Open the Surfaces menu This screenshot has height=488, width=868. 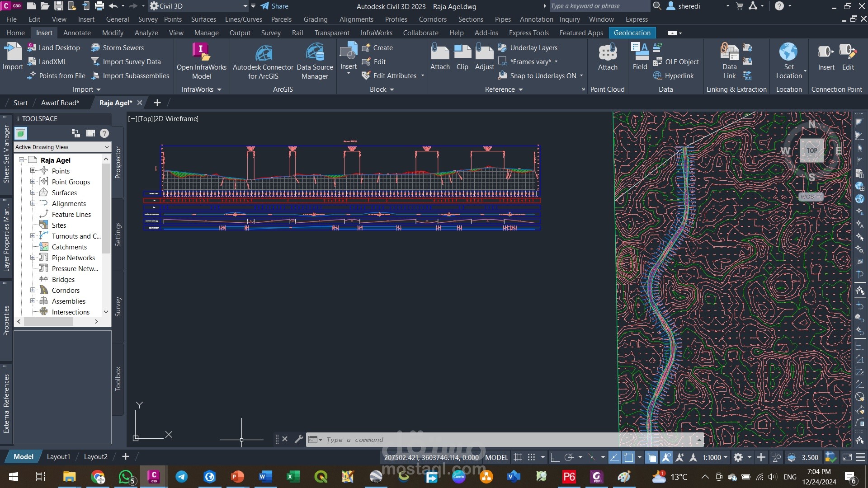pyautogui.click(x=203, y=19)
